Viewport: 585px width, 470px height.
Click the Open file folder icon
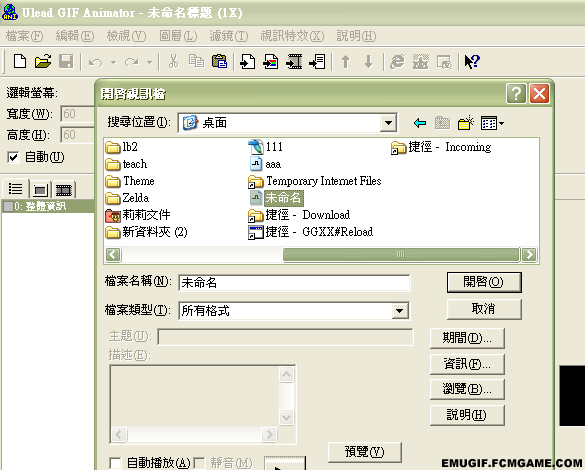point(43,62)
